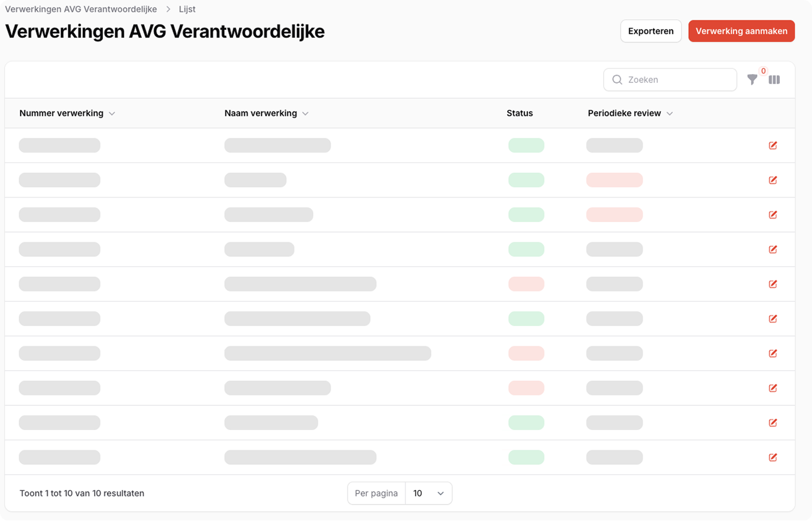Click Verwerking aanmaken button
Screen dimensions: 812x521
coord(741,31)
